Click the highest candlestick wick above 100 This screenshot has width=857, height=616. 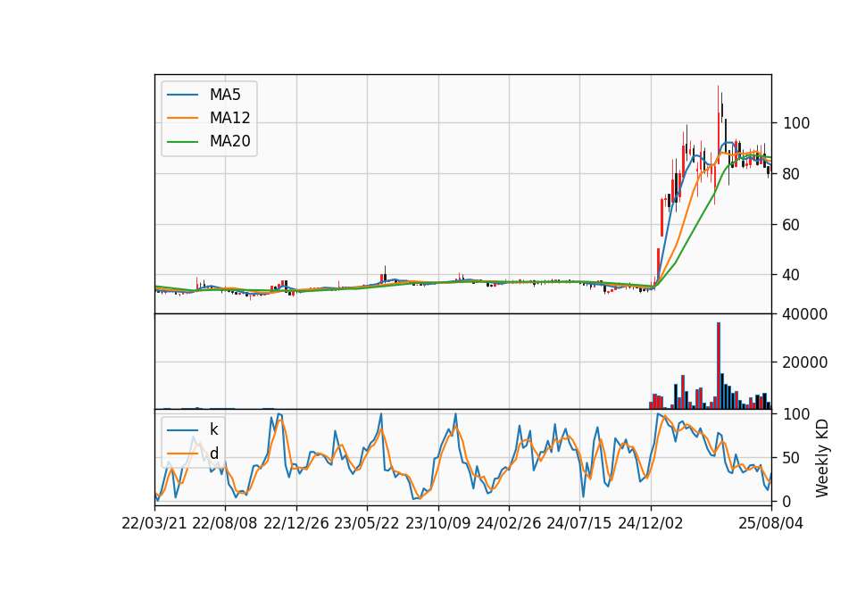click(718, 98)
